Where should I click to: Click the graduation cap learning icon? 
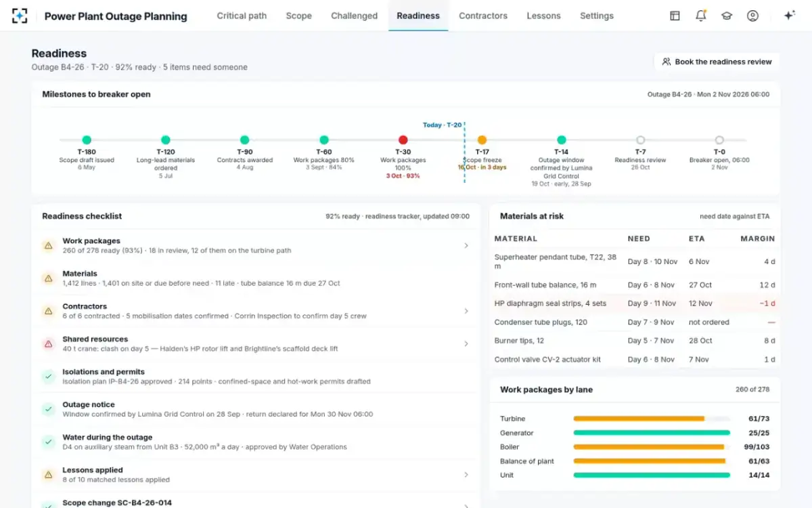pos(727,16)
